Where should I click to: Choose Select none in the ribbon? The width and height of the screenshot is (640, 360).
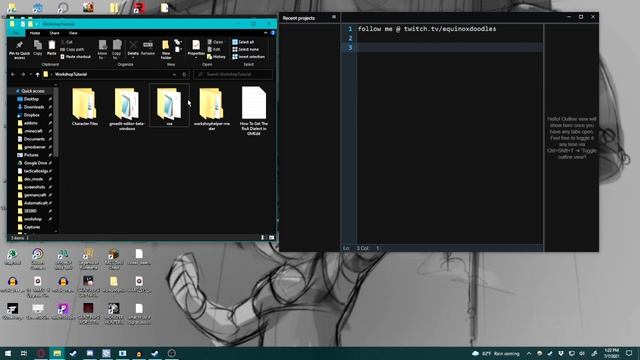tap(245, 49)
